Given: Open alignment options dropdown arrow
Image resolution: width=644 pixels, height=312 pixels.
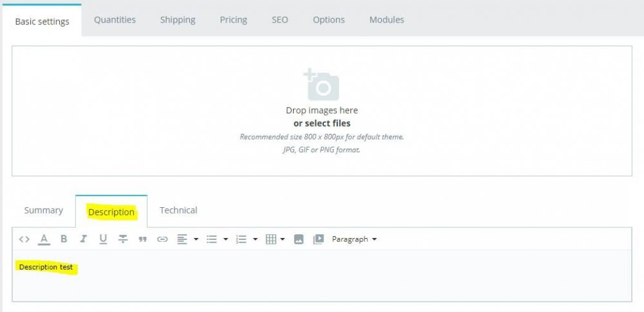Looking at the screenshot, I should point(196,239).
